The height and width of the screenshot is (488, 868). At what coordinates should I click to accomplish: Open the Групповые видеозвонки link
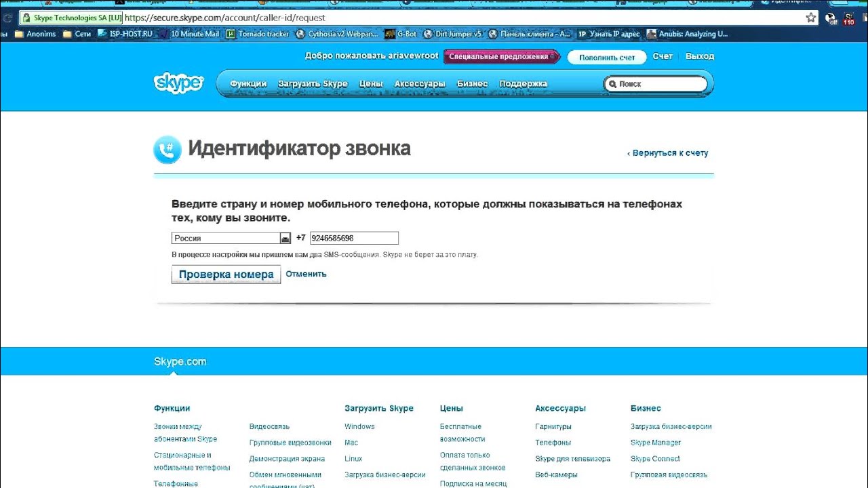290,443
